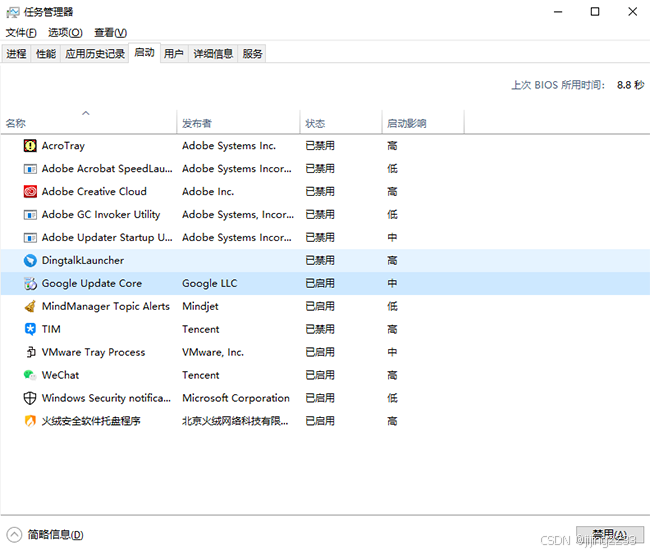The height and width of the screenshot is (554, 650).
Task: Click the Adobe GC Invoker Utility icon
Action: [x=30, y=215]
